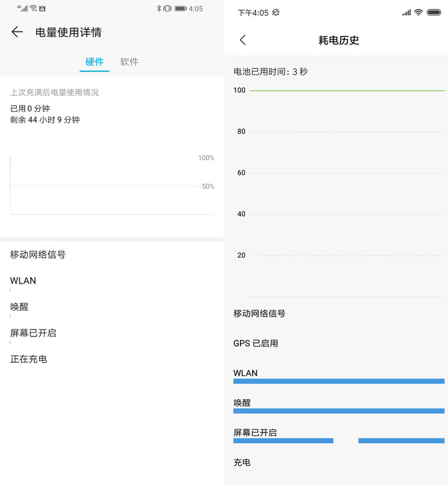
Task: Tap the 已用 0 分钟 text
Action: point(30,109)
